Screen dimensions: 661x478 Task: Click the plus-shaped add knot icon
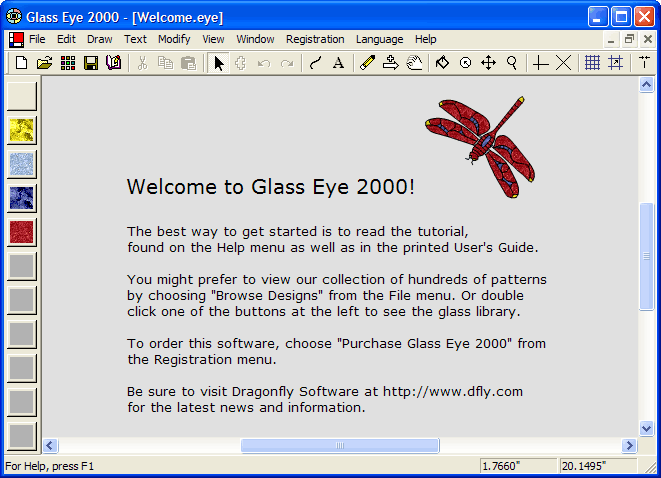540,63
